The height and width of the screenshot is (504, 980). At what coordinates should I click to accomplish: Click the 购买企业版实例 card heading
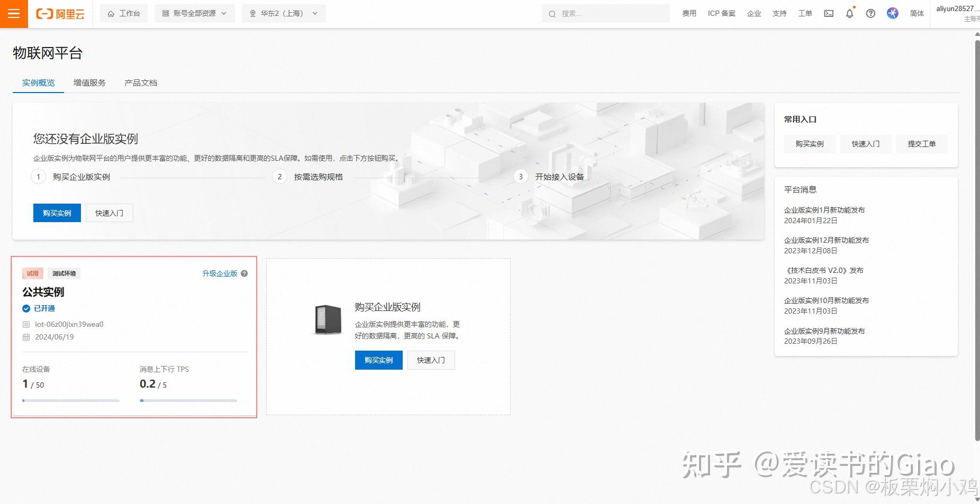click(388, 307)
